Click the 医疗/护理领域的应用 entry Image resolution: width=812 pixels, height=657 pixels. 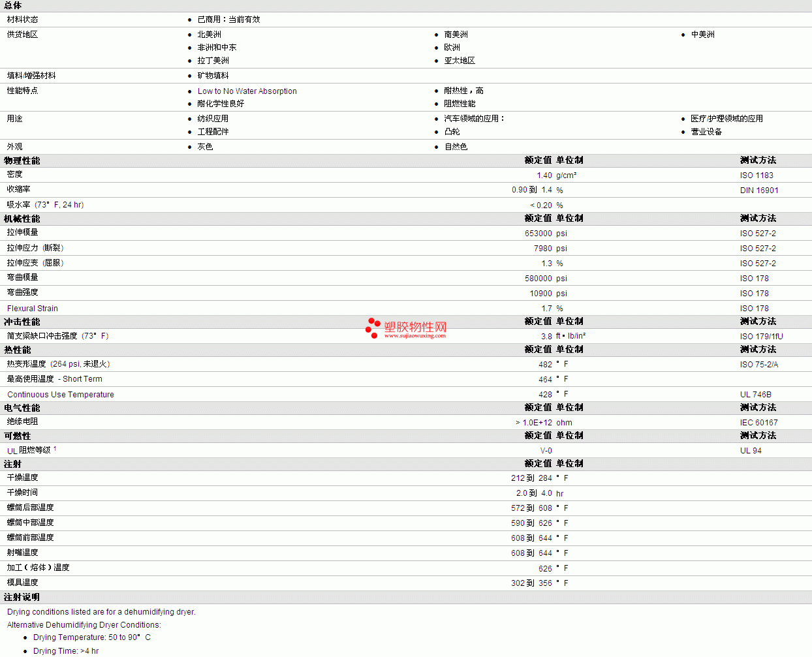click(x=726, y=119)
